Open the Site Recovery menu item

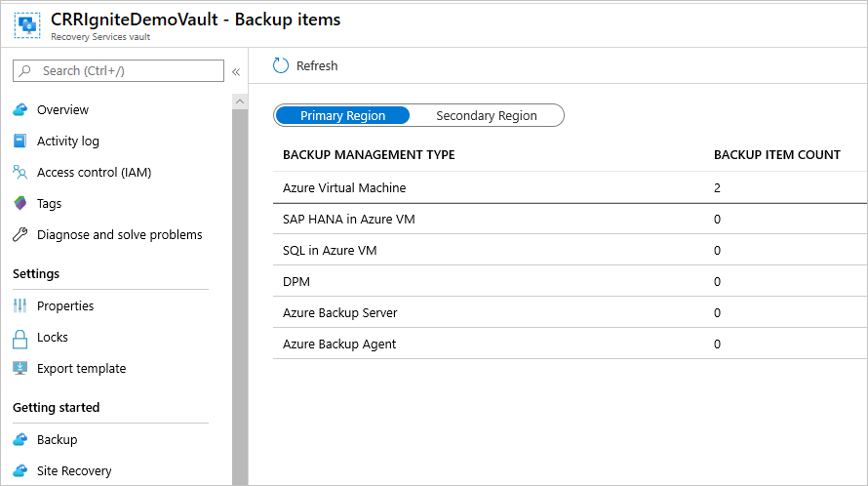point(74,471)
